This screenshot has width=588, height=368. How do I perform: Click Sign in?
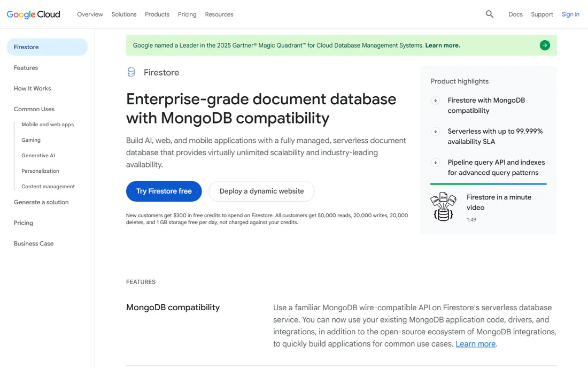coord(570,14)
